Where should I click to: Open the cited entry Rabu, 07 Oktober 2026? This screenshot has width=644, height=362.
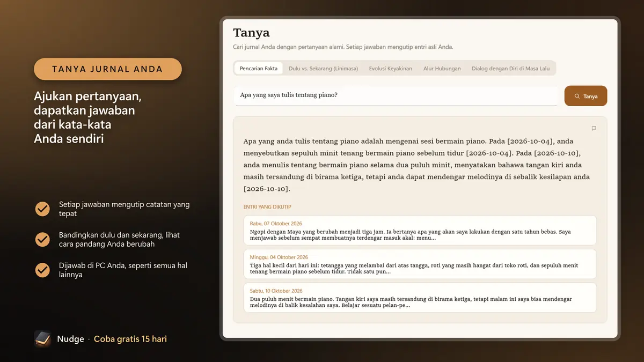[420, 231]
